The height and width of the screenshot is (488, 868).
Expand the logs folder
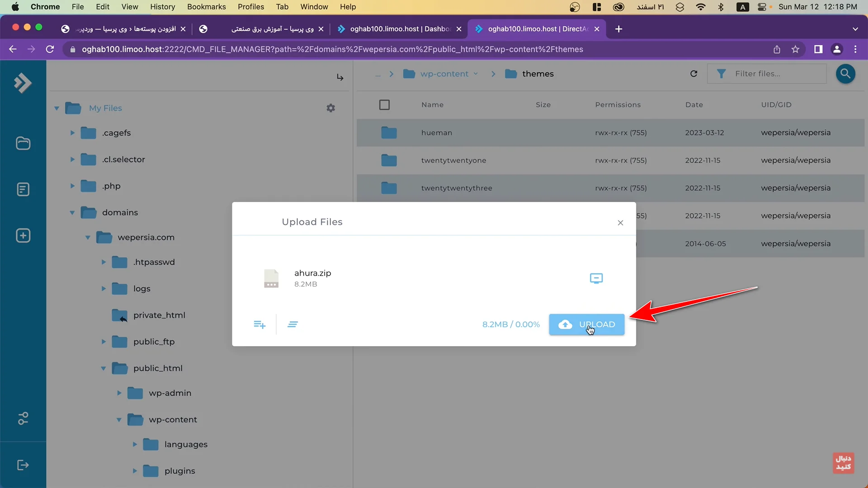104,288
